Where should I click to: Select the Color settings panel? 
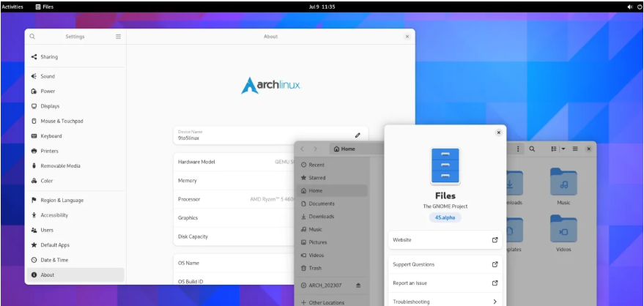75,181
